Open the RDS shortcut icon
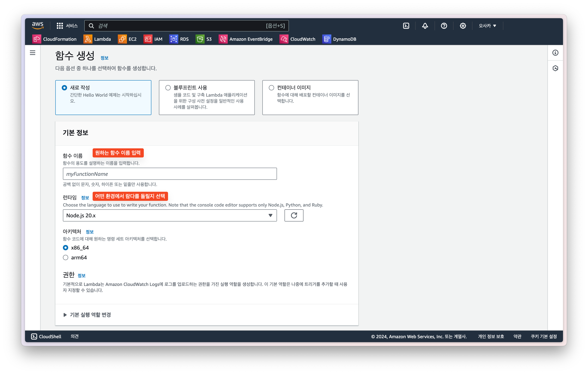588x374 pixels. coord(174,39)
